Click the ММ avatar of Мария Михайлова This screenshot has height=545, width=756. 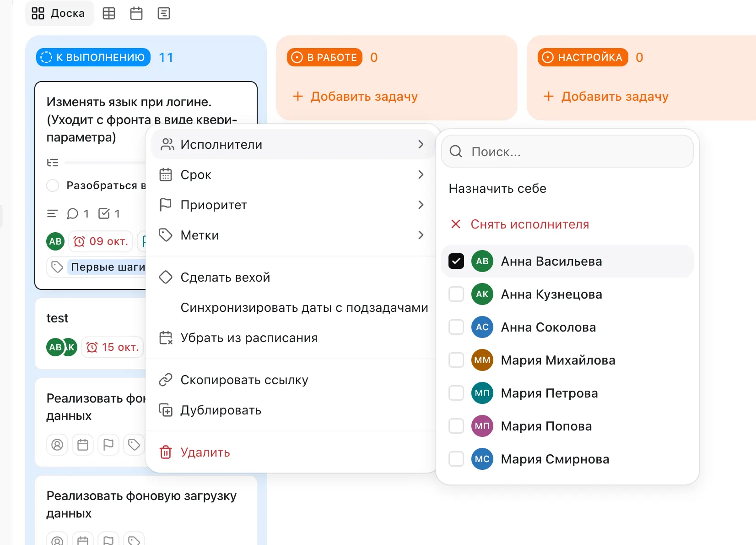tap(482, 360)
